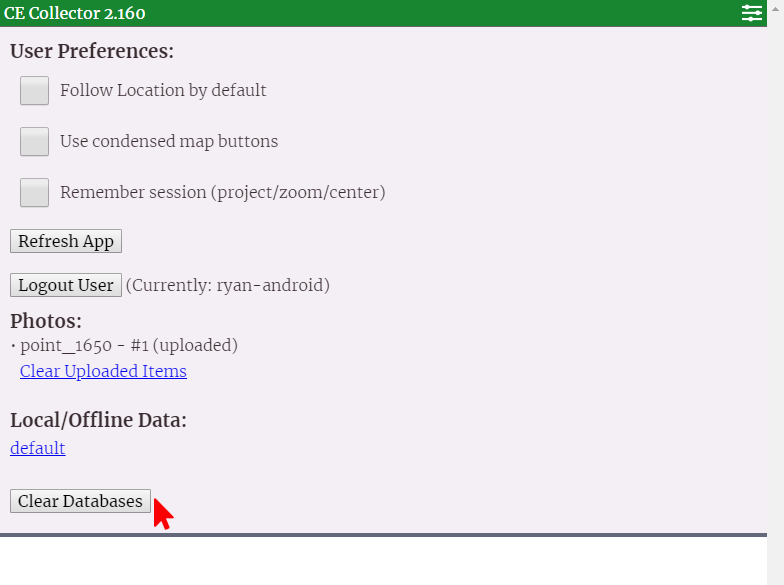
Task: Open the settings sliders icon in header
Action: click(x=751, y=13)
